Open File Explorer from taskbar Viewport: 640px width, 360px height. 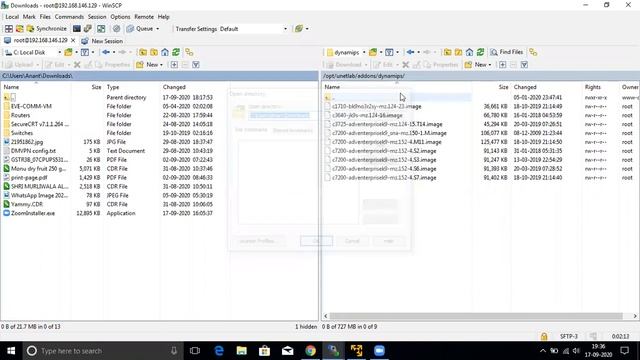(x=242, y=351)
